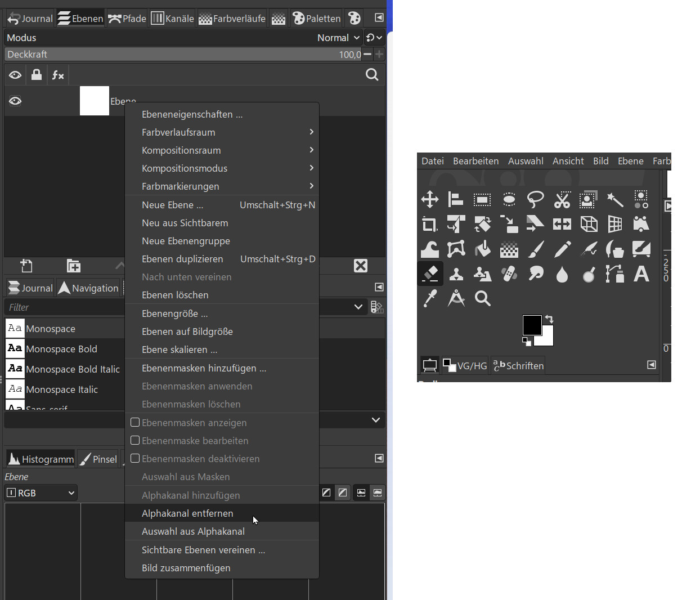
Task: Select the Paintbrush tool
Action: 535,249
